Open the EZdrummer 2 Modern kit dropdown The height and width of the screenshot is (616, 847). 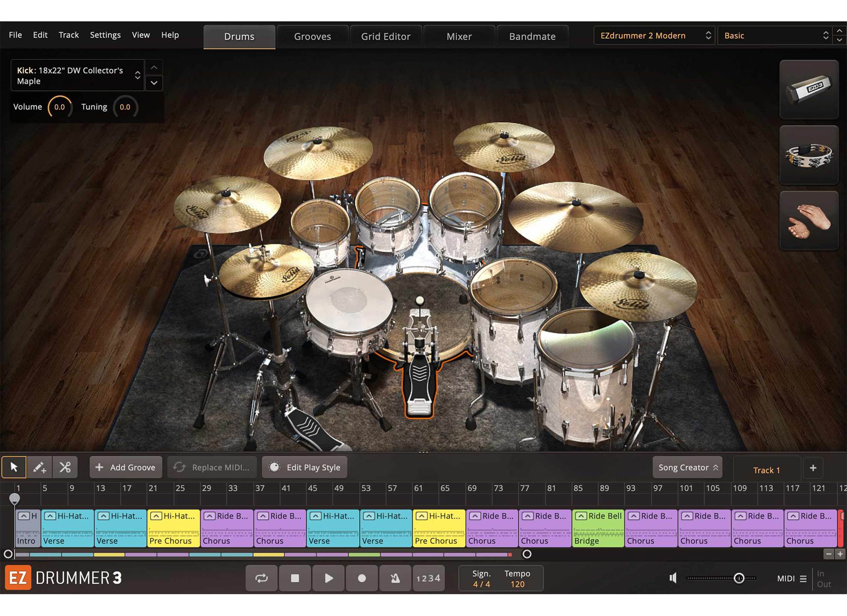(x=654, y=36)
